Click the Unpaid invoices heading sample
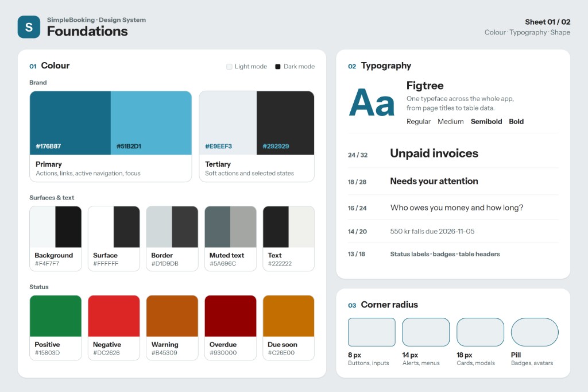Screen dimensions: 588x392 434,153
